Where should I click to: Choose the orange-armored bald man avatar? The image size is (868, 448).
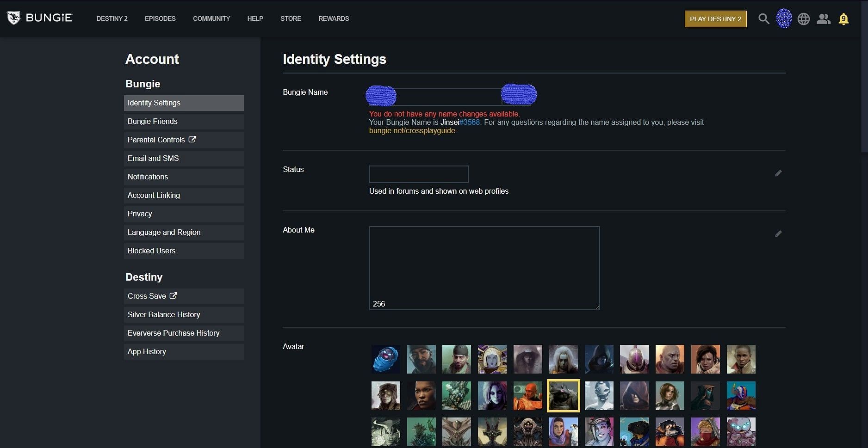pos(528,396)
